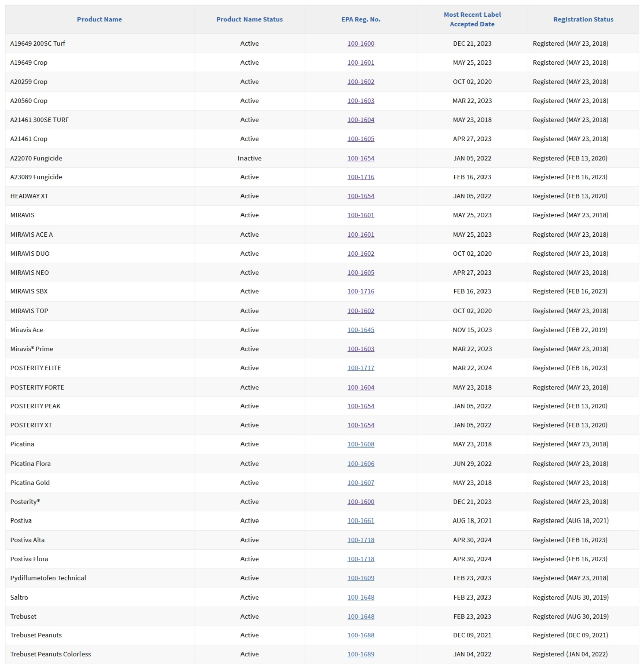
Task: Open link 100-1604 in POSTERITY FORTE row
Action: (361, 387)
